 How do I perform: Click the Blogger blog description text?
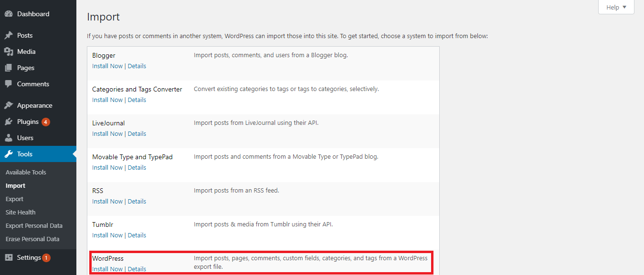(271, 55)
